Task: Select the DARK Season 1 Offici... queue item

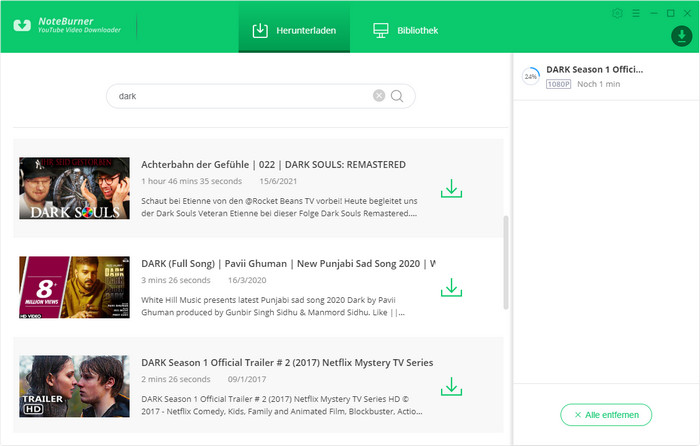Action: point(606,76)
